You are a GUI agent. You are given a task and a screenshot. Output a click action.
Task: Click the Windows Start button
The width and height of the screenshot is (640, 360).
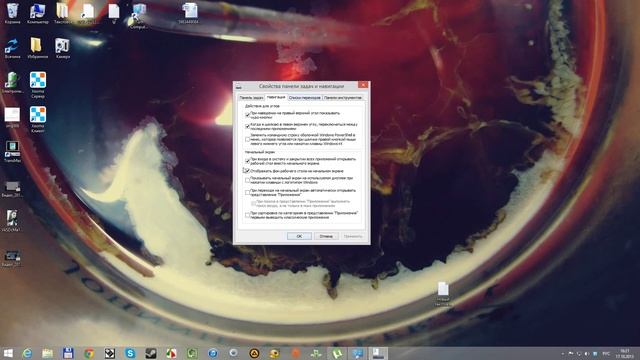8,353
